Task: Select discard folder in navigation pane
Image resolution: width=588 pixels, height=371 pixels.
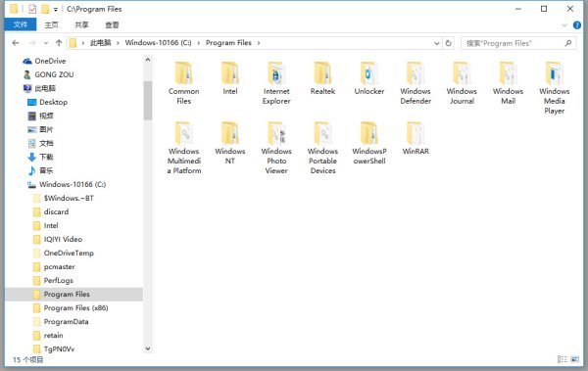Action: (x=56, y=211)
